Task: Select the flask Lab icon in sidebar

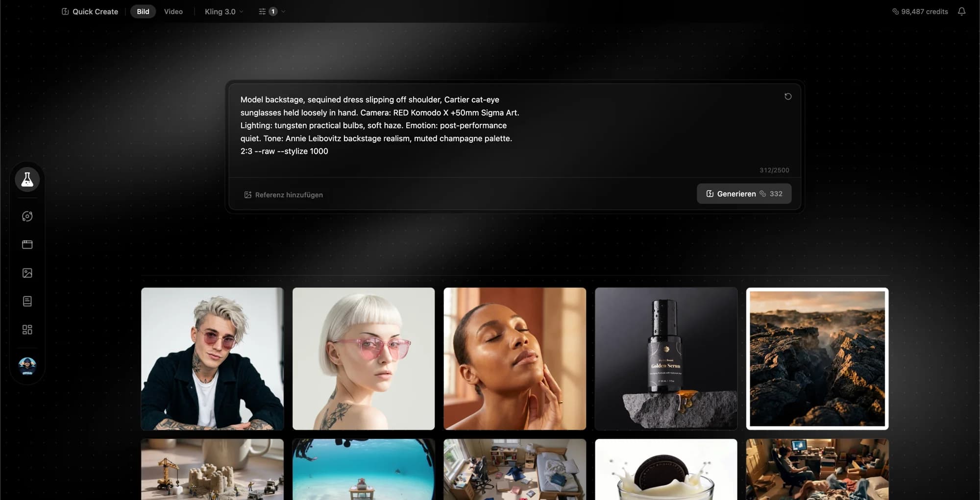Action: (x=27, y=179)
